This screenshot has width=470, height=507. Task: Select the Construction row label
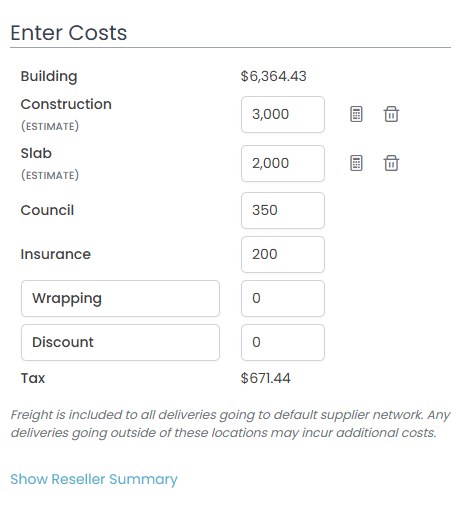click(66, 104)
